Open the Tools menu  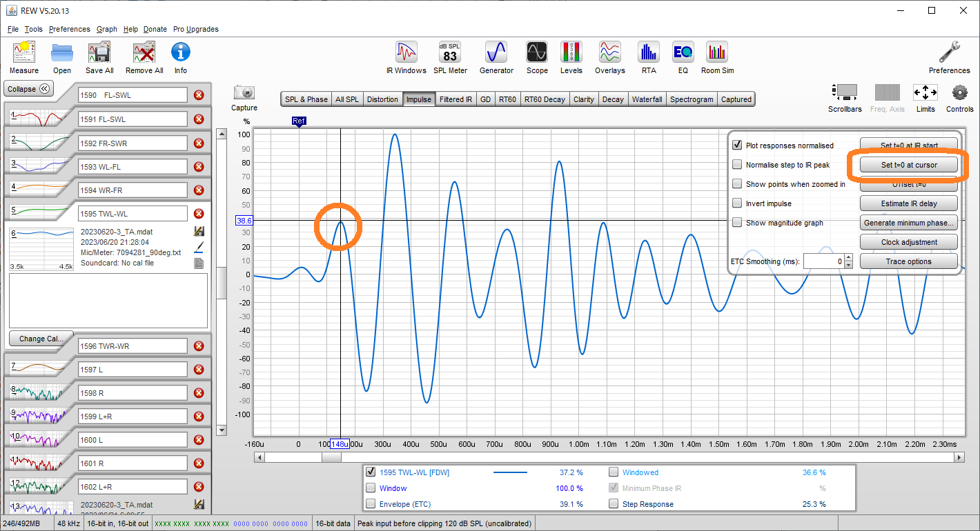pos(33,29)
